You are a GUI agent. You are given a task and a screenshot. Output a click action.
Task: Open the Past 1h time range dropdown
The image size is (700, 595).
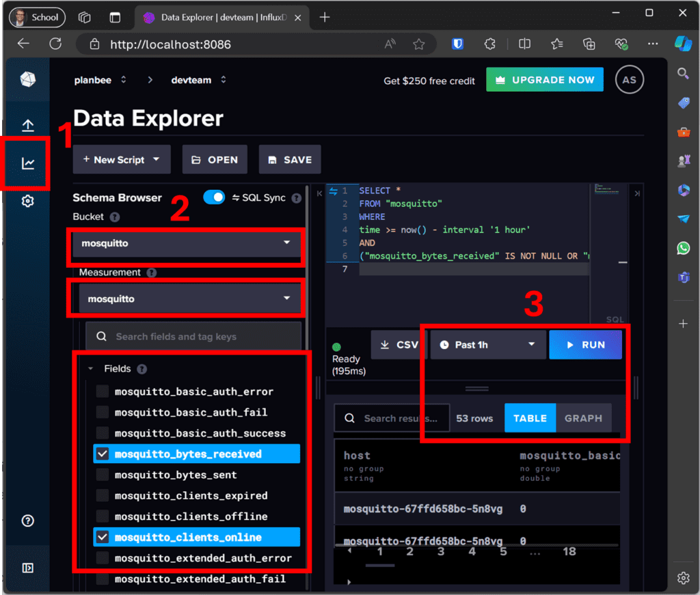[487, 344]
